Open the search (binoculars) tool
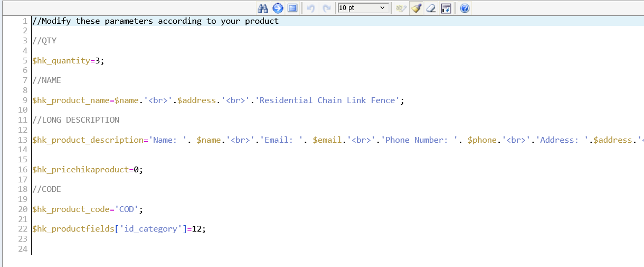 [x=262, y=8]
